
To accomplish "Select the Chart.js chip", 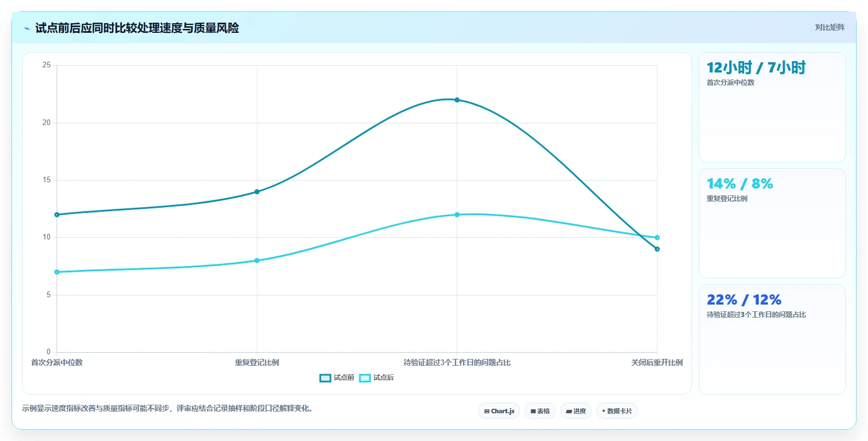I will pyautogui.click(x=499, y=411).
